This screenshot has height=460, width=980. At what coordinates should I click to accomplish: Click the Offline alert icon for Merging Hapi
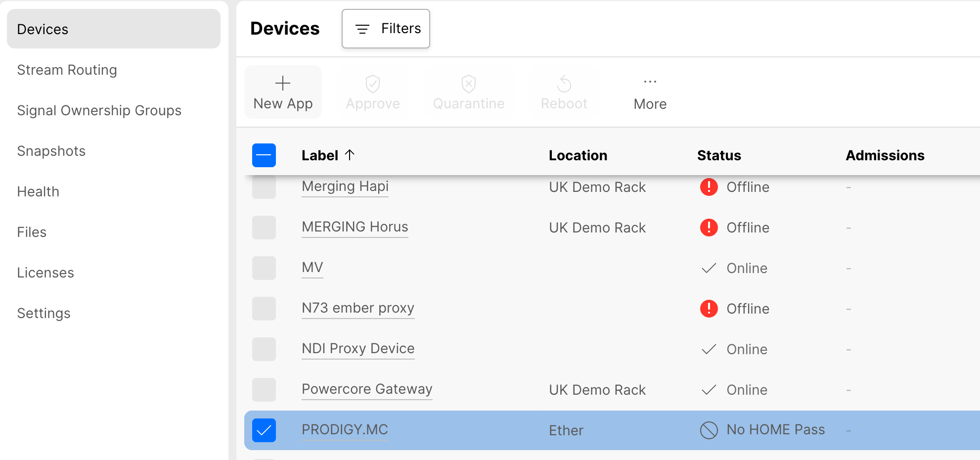pos(709,187)
